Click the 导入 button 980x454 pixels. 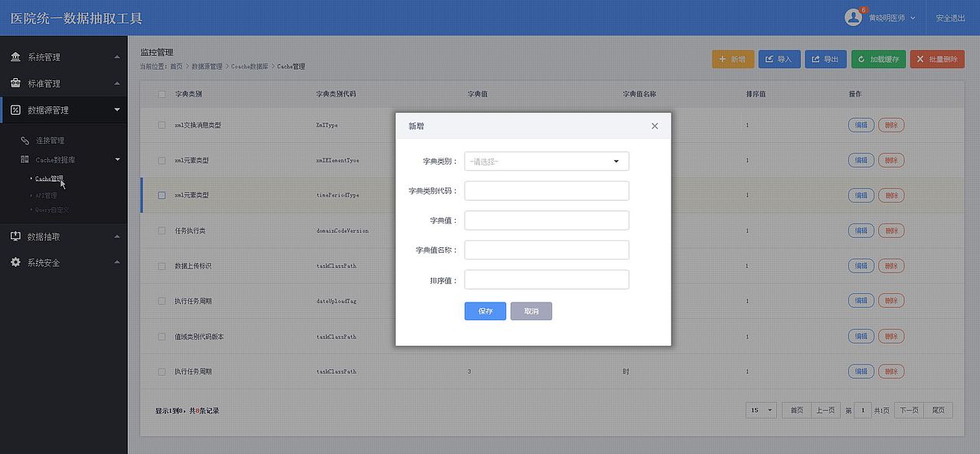(779, 59)
